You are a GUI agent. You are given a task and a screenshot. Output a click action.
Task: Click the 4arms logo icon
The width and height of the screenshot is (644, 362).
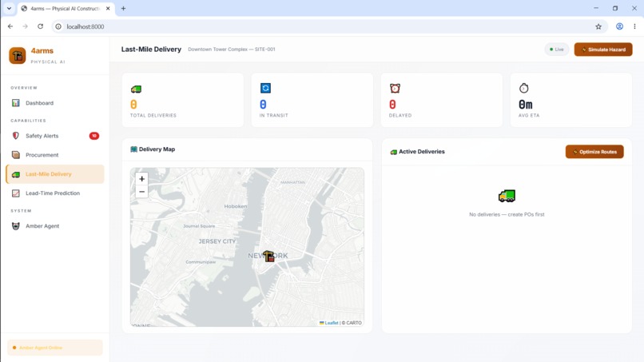18,55
